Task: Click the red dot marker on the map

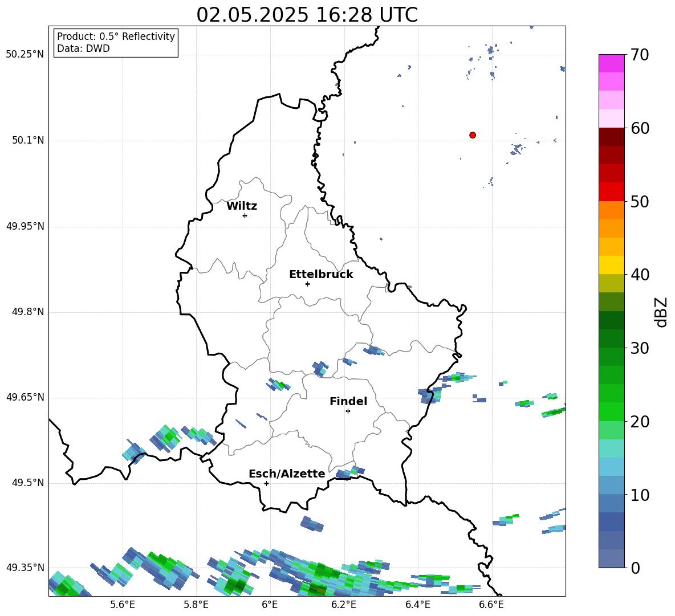Action: (x=472, y=135)
